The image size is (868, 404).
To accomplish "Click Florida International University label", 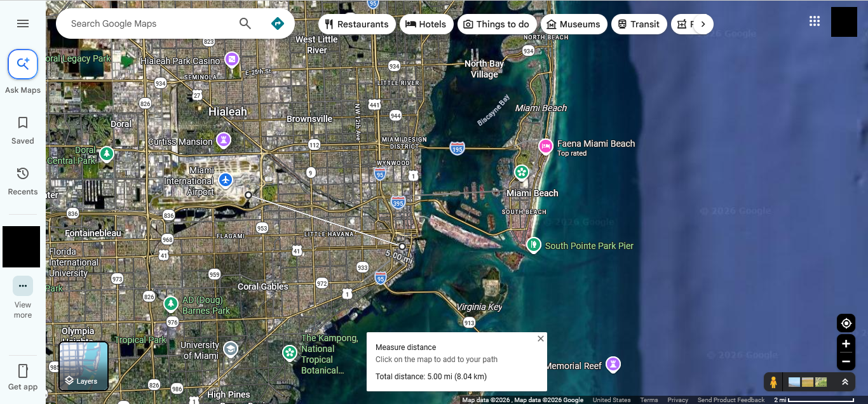I will pyautogui.click(x=74, y=262).
